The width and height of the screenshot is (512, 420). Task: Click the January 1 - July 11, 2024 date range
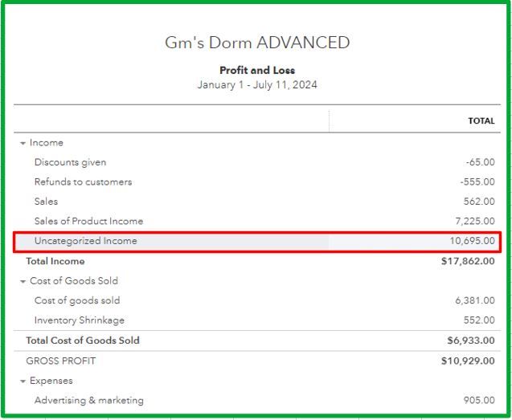pos(257,85)
